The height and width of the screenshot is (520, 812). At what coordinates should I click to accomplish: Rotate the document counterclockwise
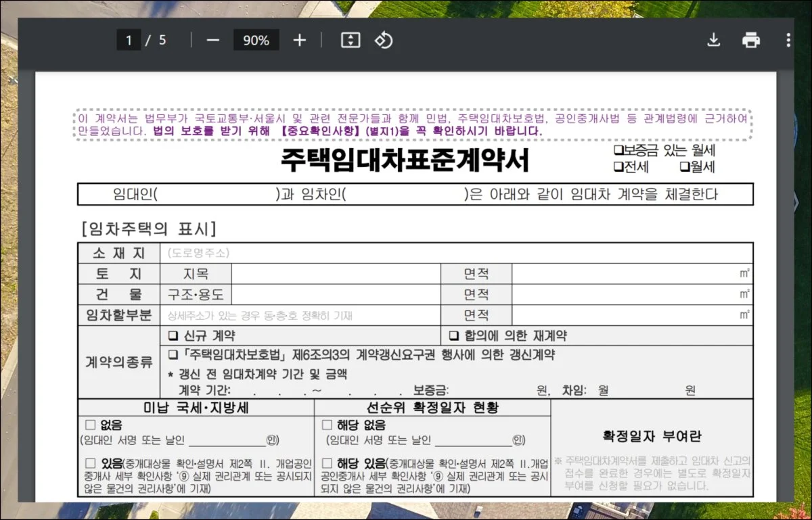tap(384, 41)
